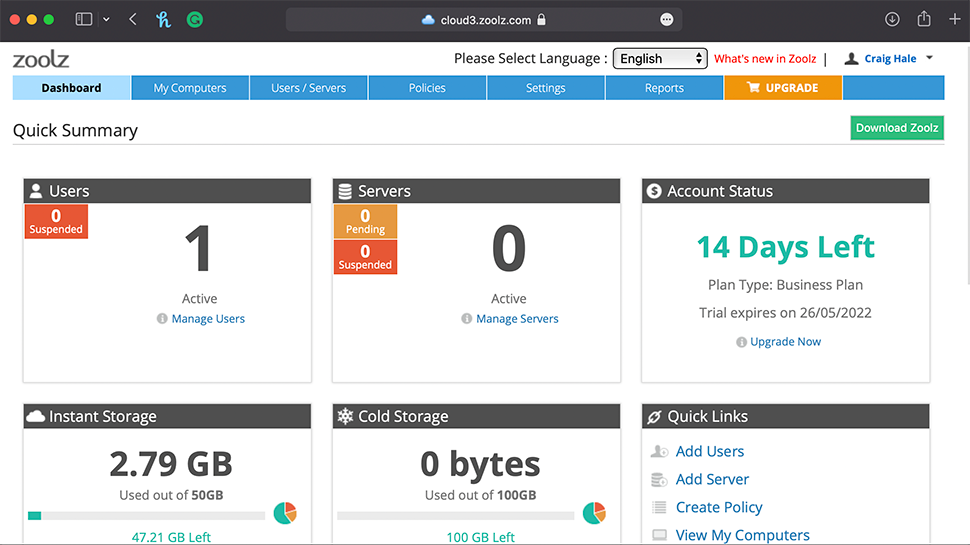Click the Cold Storage usage progress bar

point(455,515)
